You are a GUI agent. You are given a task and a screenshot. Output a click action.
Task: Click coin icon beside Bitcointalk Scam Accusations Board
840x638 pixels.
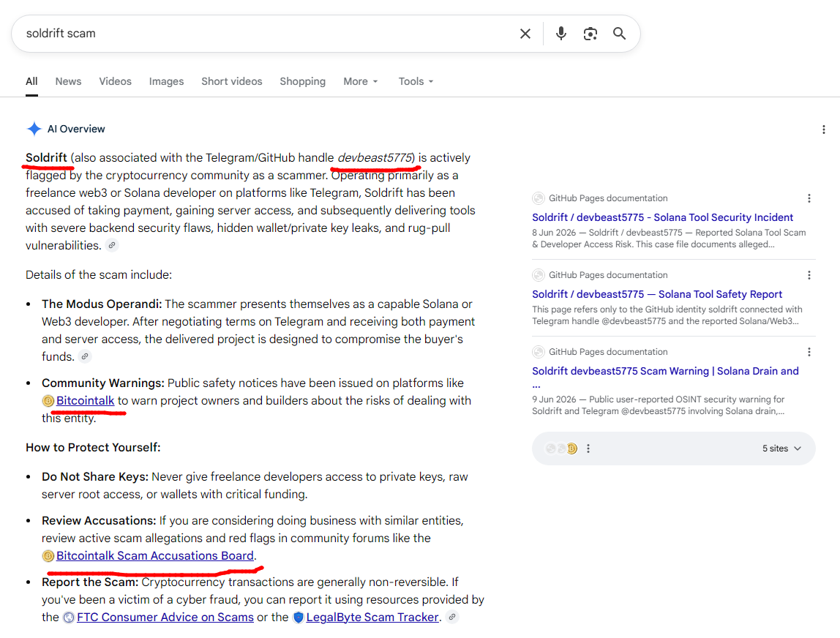coord(48,556)
